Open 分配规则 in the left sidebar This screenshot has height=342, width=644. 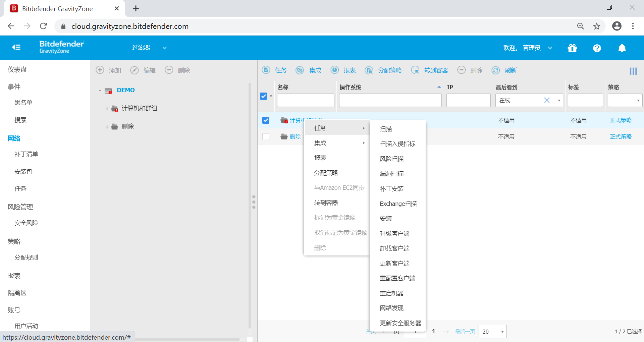coord(26,258)
